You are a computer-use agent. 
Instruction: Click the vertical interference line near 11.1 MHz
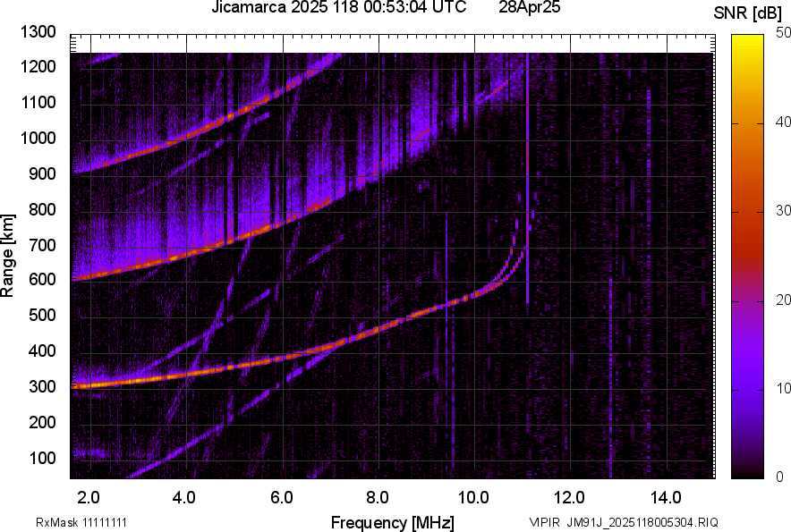(x=527, y=176)
